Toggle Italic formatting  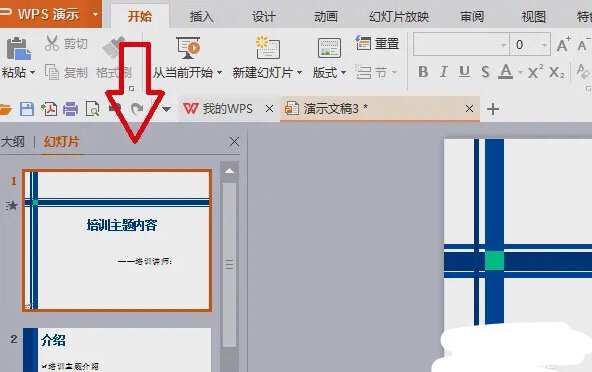[444, 72]
